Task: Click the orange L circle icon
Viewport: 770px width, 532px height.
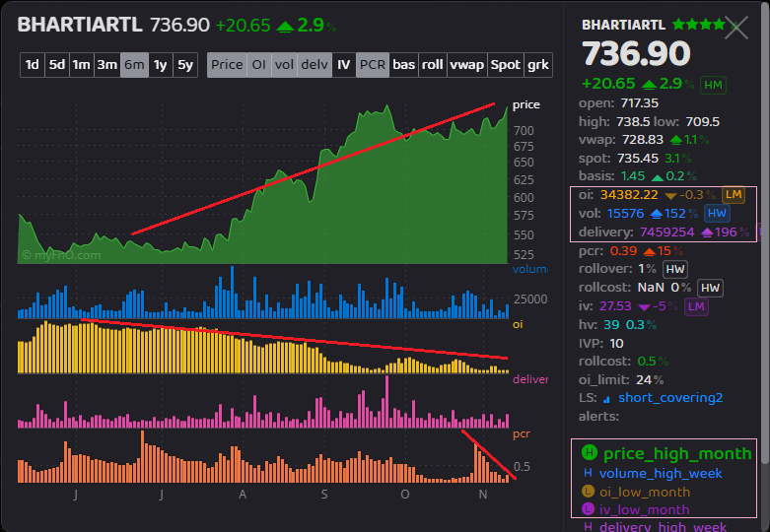Action: point(588,491)
